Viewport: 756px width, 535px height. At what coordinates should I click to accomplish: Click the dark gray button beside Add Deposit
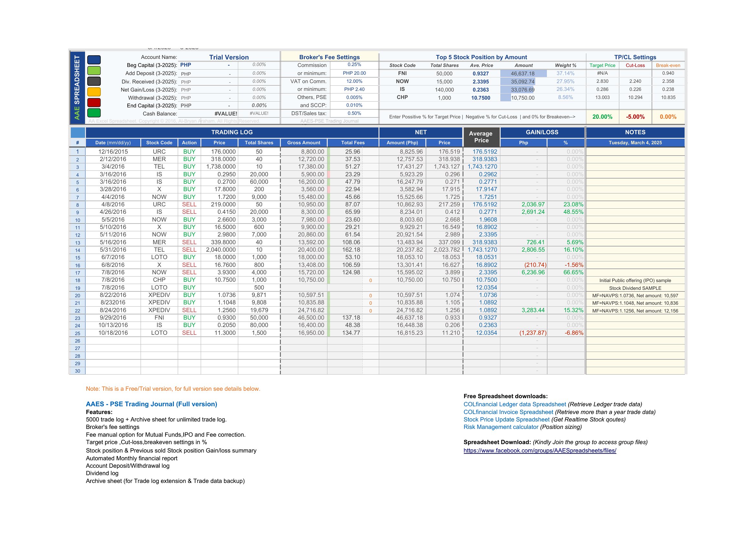pos(94,81)
